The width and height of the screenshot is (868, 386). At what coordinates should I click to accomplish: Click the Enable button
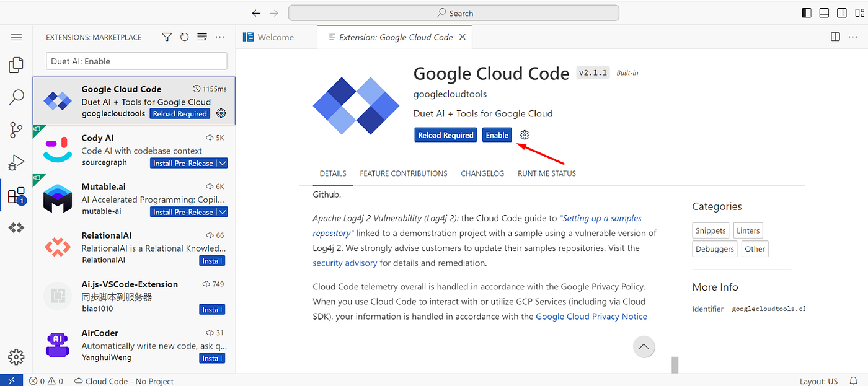point(497,135)
